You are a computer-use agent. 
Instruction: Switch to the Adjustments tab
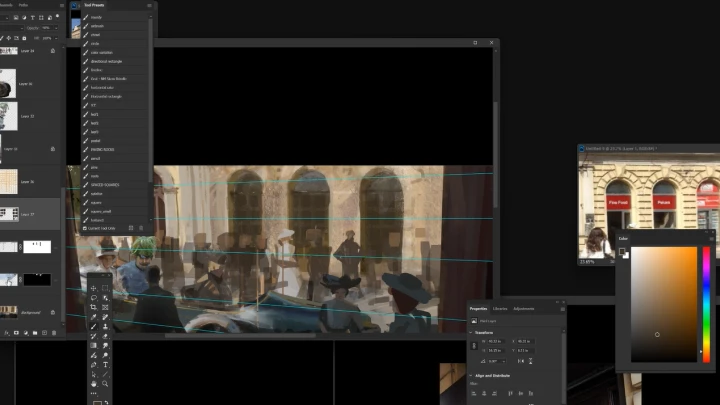(524, 309)
